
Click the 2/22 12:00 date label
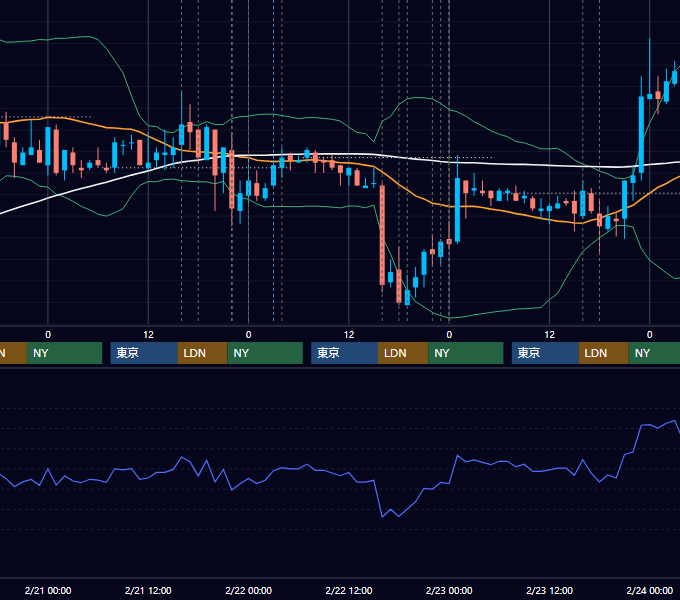click(349, 590)
